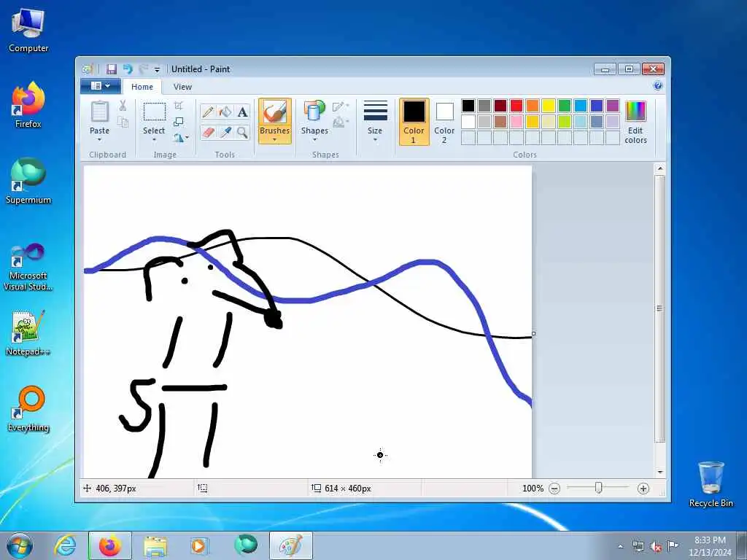The image size is (747, 560).
Task: Select the Text tool
Action: 242,112
